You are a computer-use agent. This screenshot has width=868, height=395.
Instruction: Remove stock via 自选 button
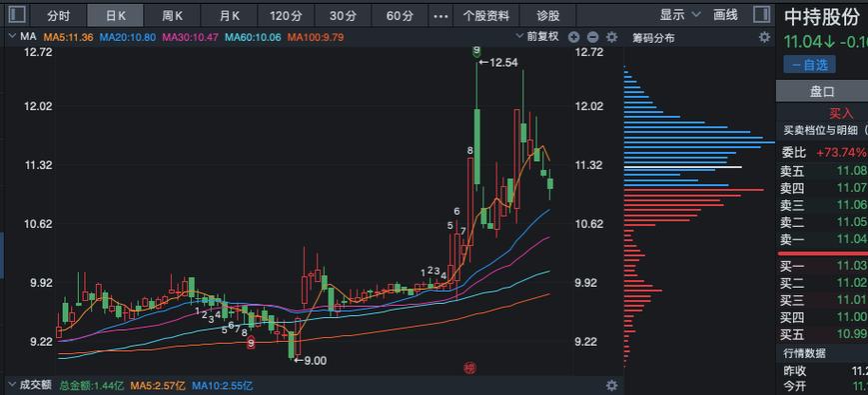[809, 65]
